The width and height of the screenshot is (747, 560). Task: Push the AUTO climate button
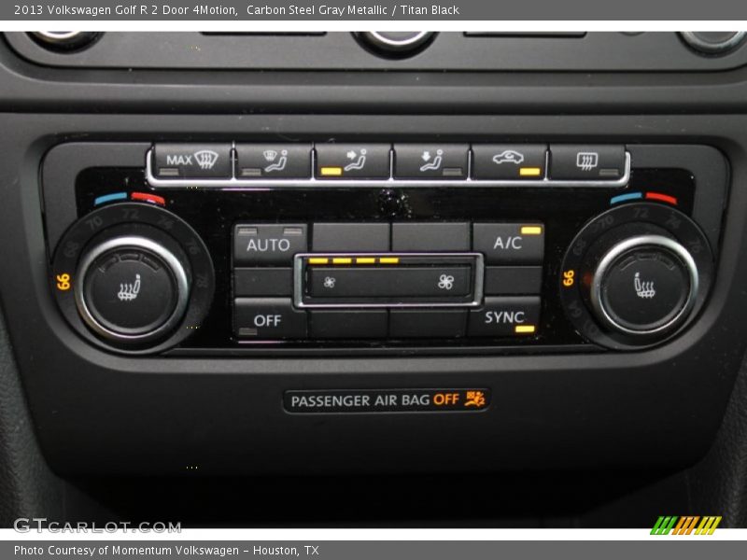[270, 244]
